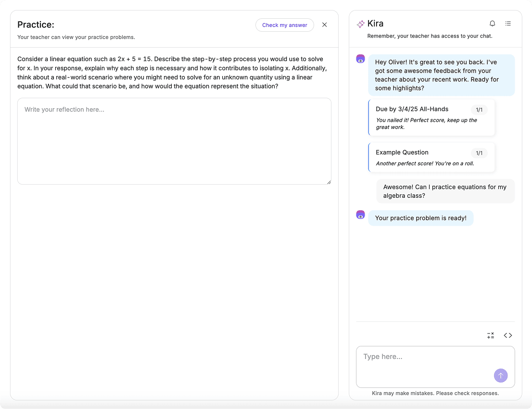532x409 pixels.
Task: Select the 'Can I practice equations' chat bubble
Action: [445, 191]
